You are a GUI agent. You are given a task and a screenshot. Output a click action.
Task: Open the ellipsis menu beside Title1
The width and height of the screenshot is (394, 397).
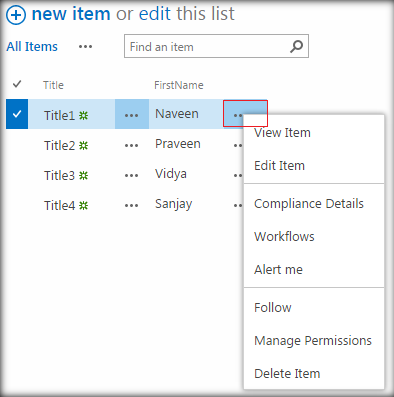coord(131,115)
